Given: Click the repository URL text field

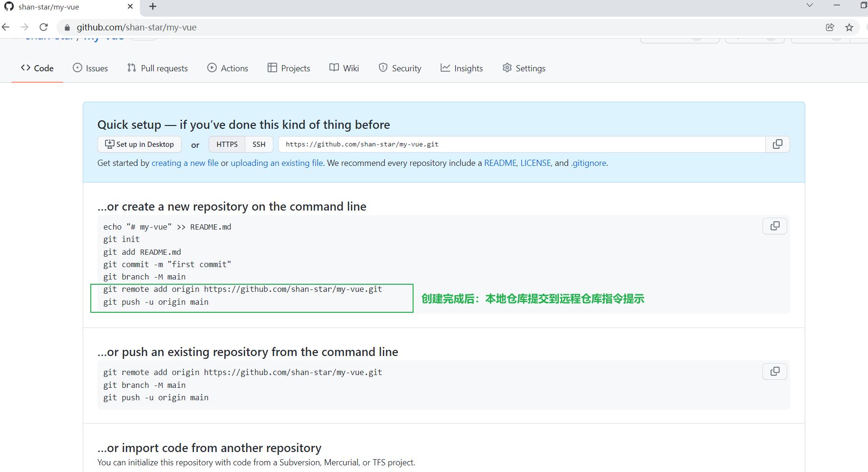Looking at the screenshot, I should [x=522, y=144].
